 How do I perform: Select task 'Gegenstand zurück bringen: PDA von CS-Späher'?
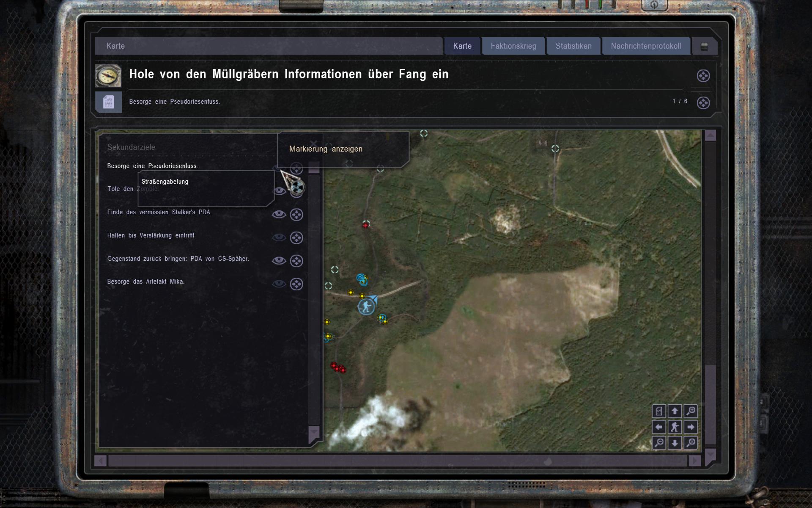[178, 259]
